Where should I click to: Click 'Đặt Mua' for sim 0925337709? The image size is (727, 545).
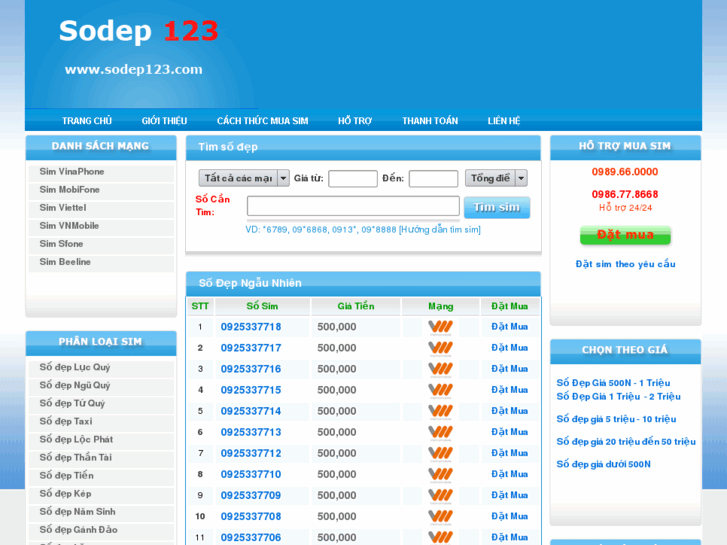coord(510,495)
